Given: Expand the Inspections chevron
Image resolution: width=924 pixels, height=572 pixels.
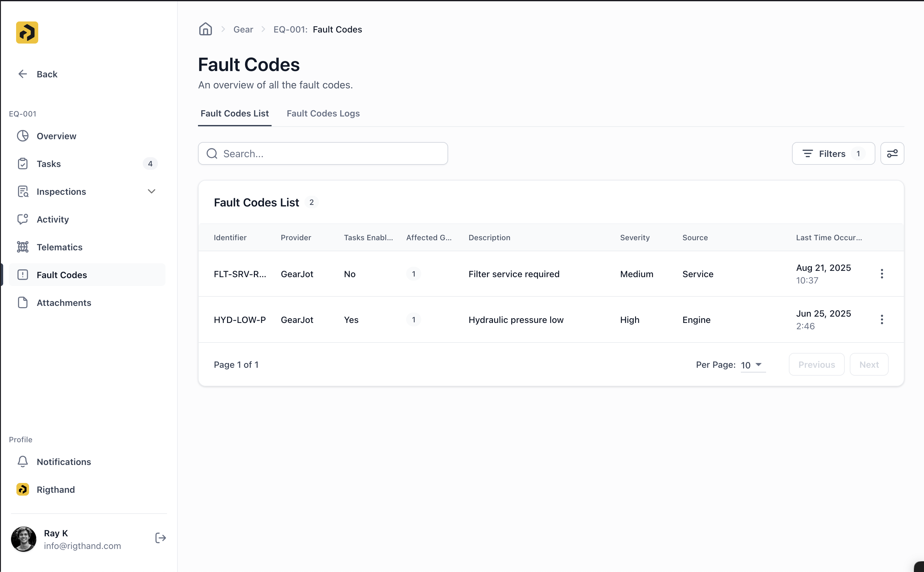Looking at the screenshot, I should (151, 191).
